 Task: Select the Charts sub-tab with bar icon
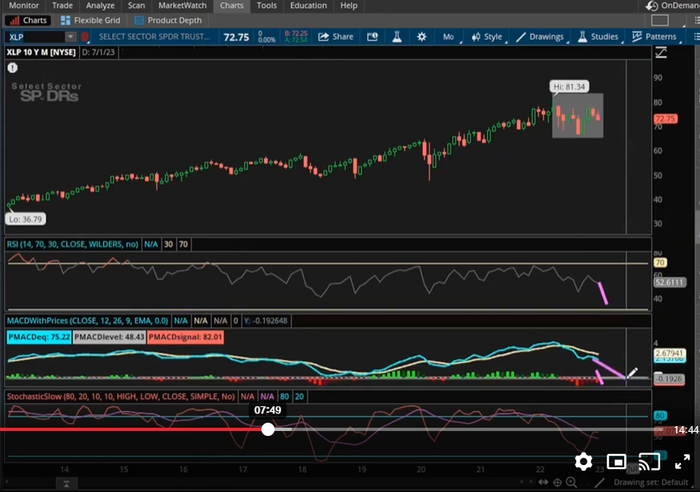click(28, 21)
